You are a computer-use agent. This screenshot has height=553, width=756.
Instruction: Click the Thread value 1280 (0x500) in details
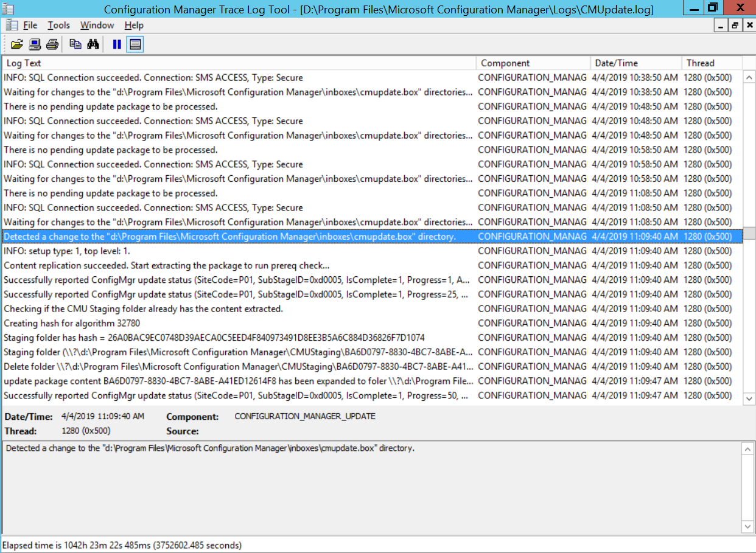86,431
